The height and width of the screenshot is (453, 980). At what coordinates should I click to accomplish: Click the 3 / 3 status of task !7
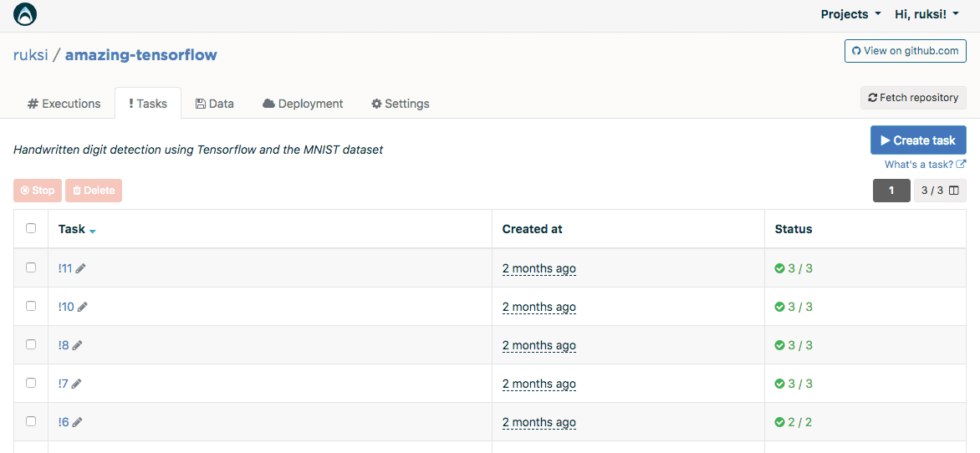coord(800,384)
